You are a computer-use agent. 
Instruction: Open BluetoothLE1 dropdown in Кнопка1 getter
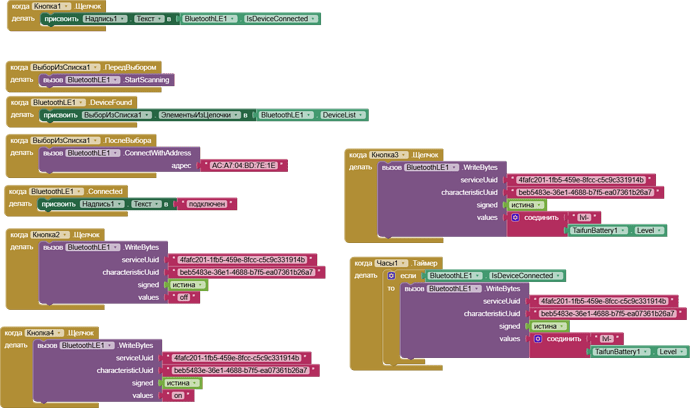209,19
